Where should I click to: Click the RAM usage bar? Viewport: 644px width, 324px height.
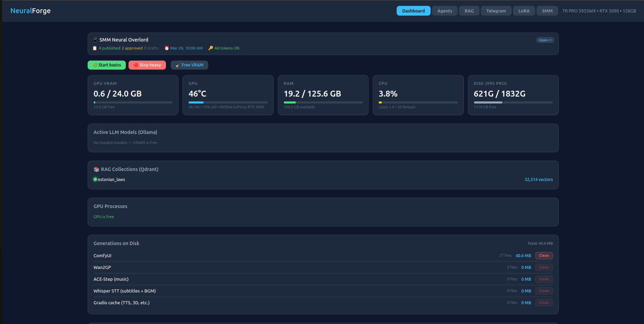click(x=323, y=102)
